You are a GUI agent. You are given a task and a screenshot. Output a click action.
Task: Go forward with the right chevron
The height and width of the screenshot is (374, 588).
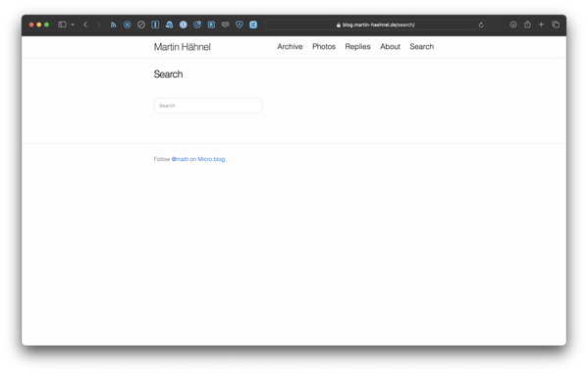point(98,25)
